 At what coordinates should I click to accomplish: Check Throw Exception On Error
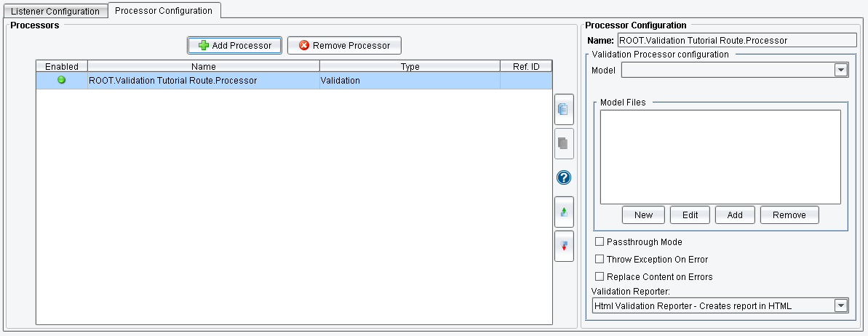[600, 260]
